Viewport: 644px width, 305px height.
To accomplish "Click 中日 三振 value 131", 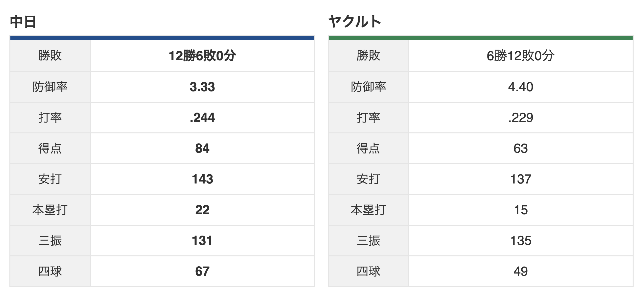I will coord(202,241).
